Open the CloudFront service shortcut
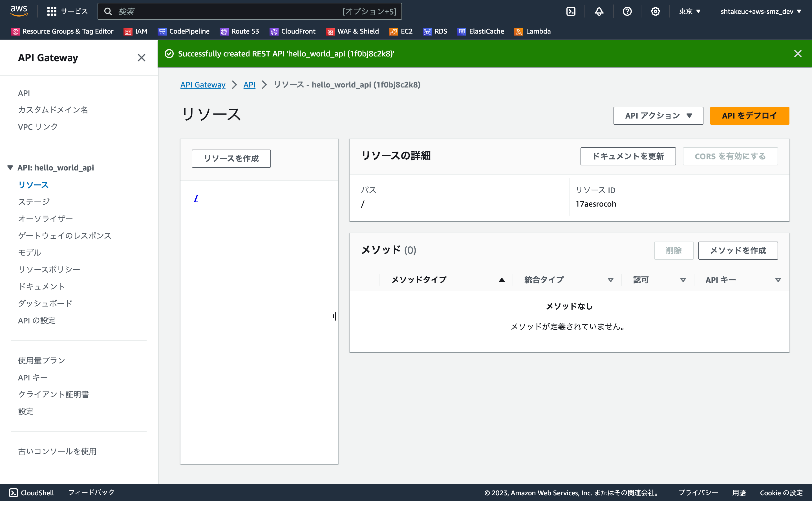The image size is (812, 508). click(293, 31)
